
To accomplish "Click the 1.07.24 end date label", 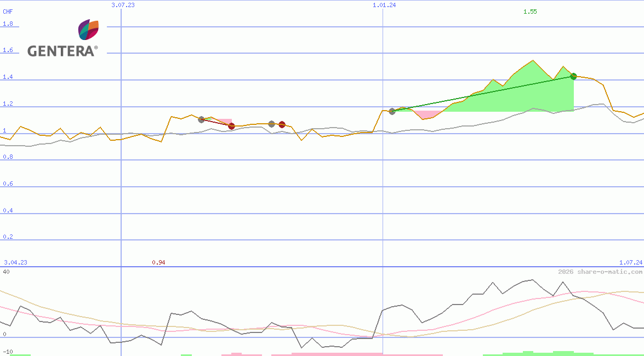I will (x=630, y=262).
